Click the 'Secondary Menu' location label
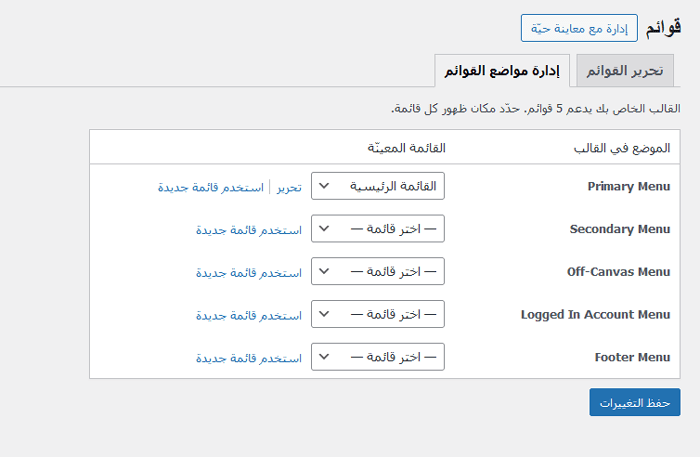The width and height of the screenshot is (700, 457). tap(620, 229)
